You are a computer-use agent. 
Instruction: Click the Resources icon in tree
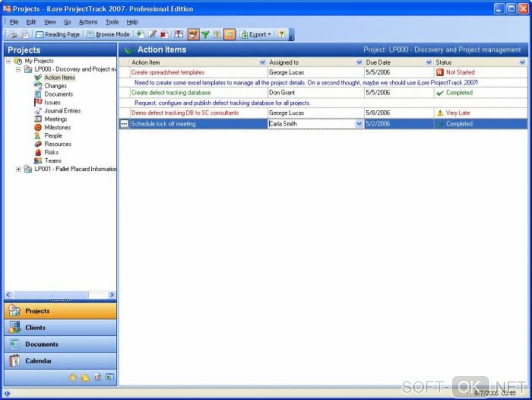tap(38, 144)
